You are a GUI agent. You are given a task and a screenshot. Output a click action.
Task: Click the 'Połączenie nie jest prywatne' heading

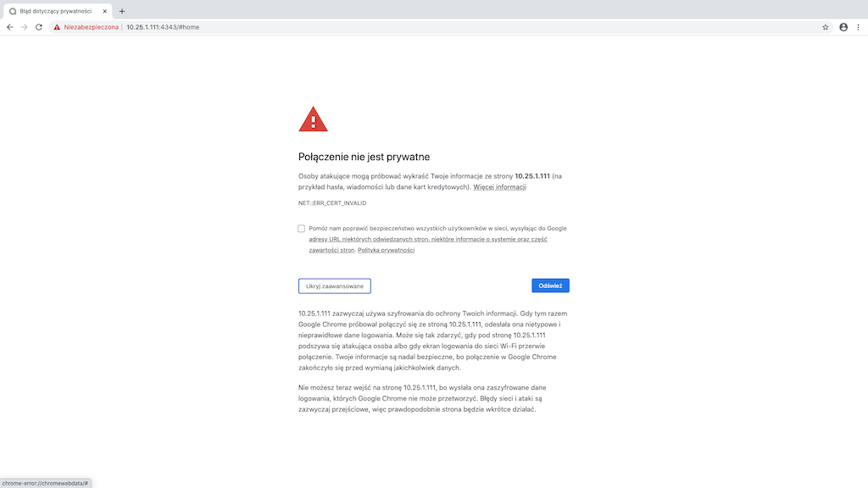364,157
